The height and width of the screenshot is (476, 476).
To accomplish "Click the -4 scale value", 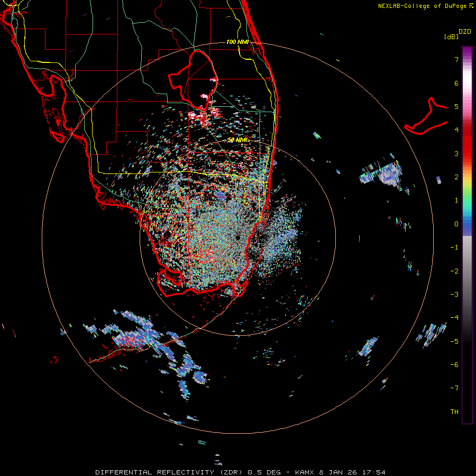I will [x=454, y=318].
